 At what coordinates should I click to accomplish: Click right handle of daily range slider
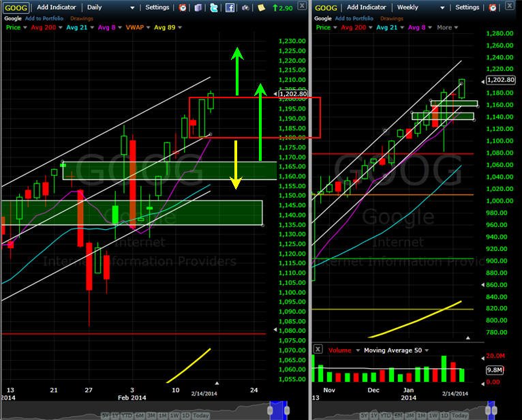pyautogui.click(x=287, y=410)
